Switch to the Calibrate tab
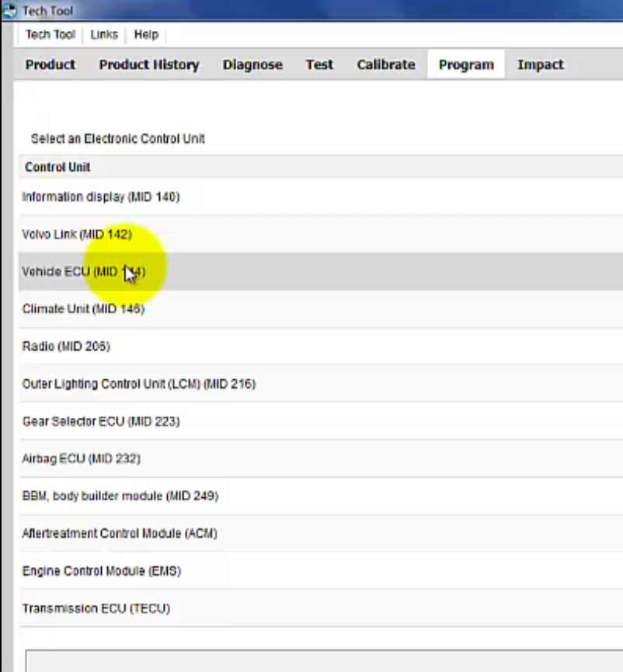Image resolution: width=623 pixels, height=672 pixels. [x=385, y=64]
